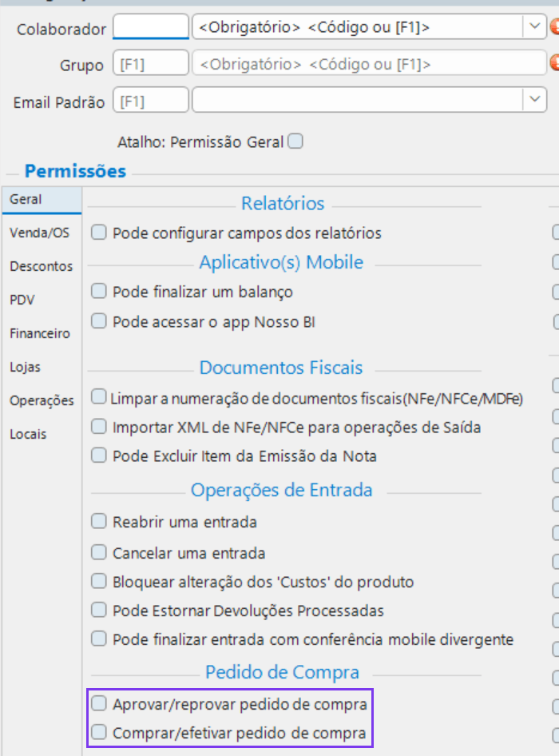Open the Operações tab
This screenshot has width=559, height=756.
click(42, 400)
